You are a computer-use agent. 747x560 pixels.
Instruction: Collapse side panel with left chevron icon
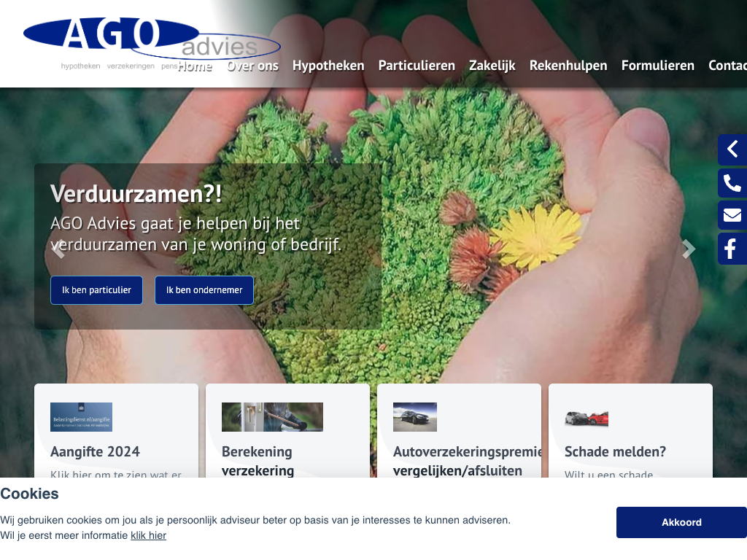tap(732, 149)
